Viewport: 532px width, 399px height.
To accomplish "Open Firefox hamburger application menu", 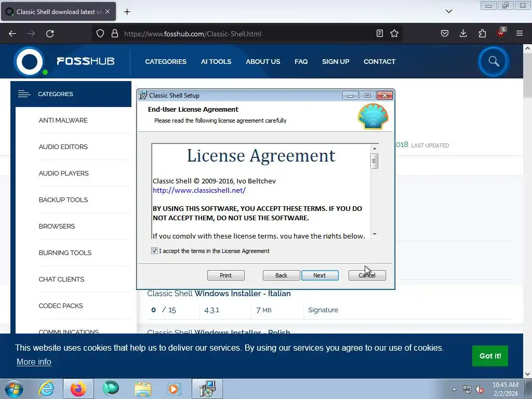I will pos(519,33).
